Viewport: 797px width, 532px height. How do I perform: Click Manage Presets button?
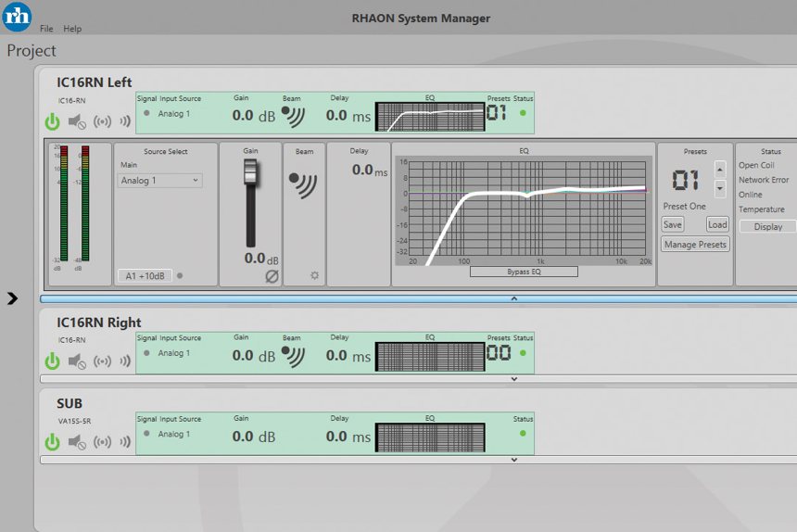click(x=695, y=245)
